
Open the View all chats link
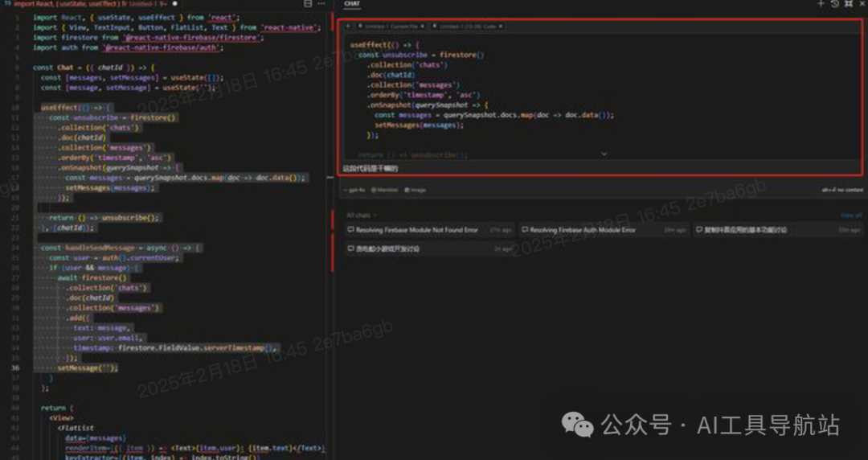(851, 215)
